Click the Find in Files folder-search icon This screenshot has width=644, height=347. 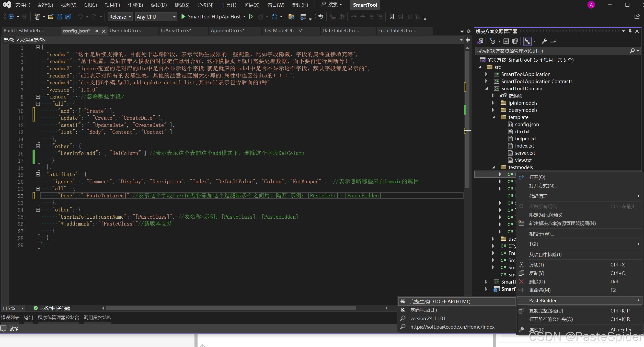[x=291, y=17]
